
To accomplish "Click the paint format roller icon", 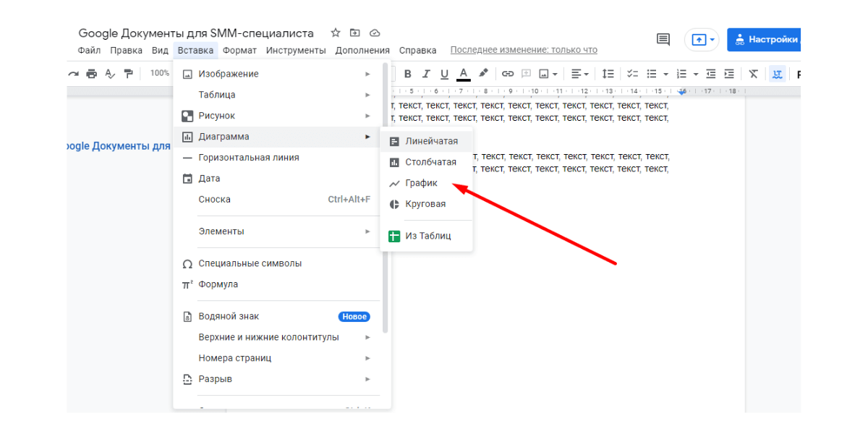I will pos(129,74).
